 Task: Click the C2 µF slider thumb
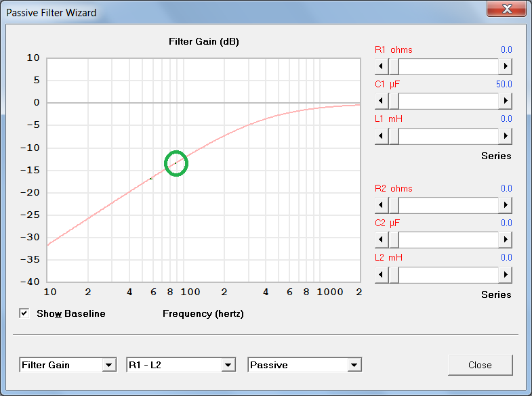point(394,240)
